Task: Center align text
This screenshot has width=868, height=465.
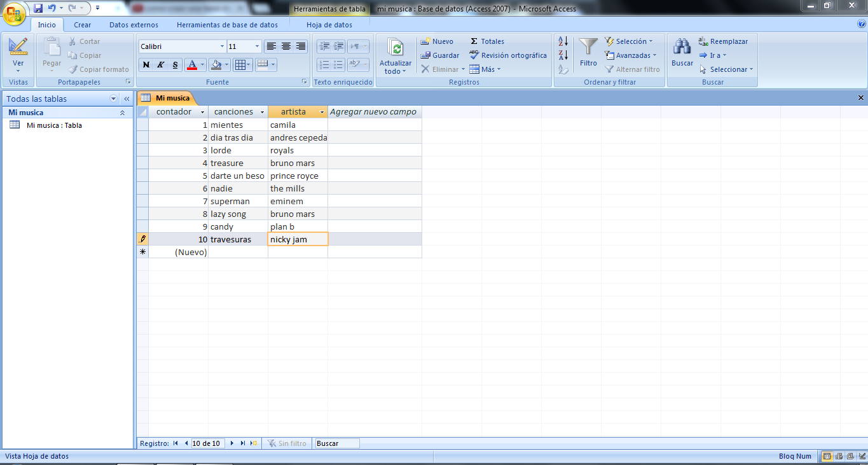Action: pyautogui.click(x=286, y=46)
